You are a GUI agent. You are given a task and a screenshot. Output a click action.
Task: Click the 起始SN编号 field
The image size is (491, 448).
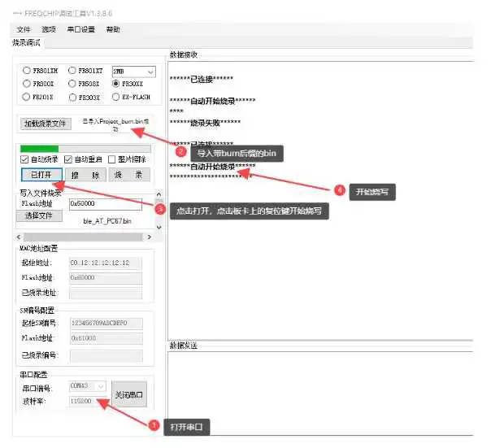pyautogui.click(x=106, y=324)
